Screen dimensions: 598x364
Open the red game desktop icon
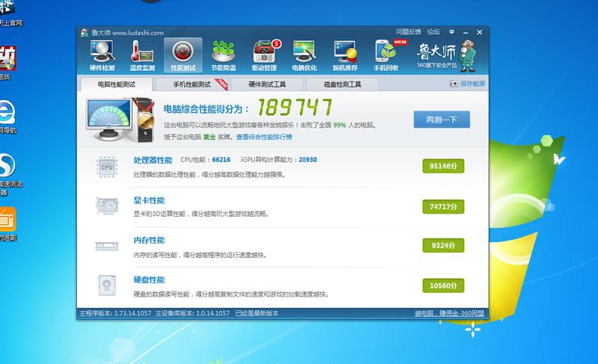pos(7,58)
